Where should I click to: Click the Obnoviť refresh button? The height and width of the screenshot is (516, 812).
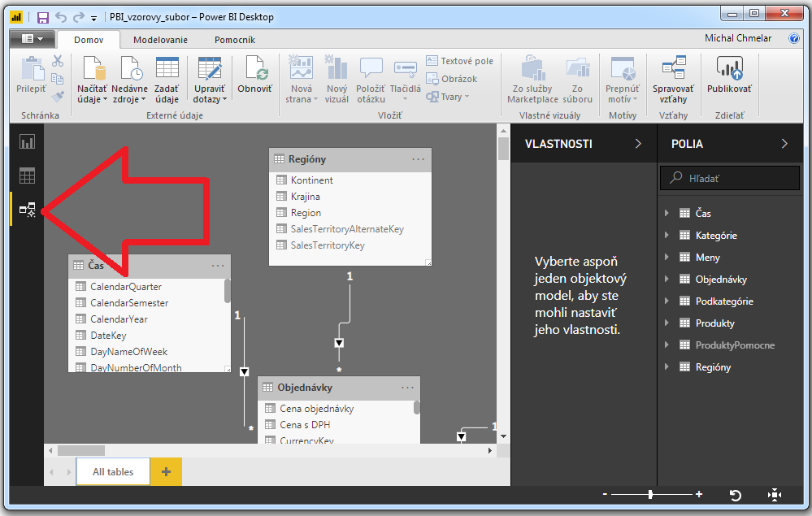tap(254, 76)
